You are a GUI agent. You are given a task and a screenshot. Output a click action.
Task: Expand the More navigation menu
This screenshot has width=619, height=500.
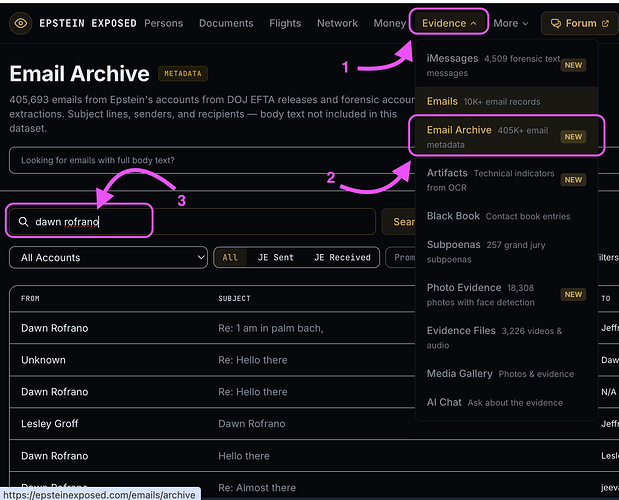[x=510, y=23]
